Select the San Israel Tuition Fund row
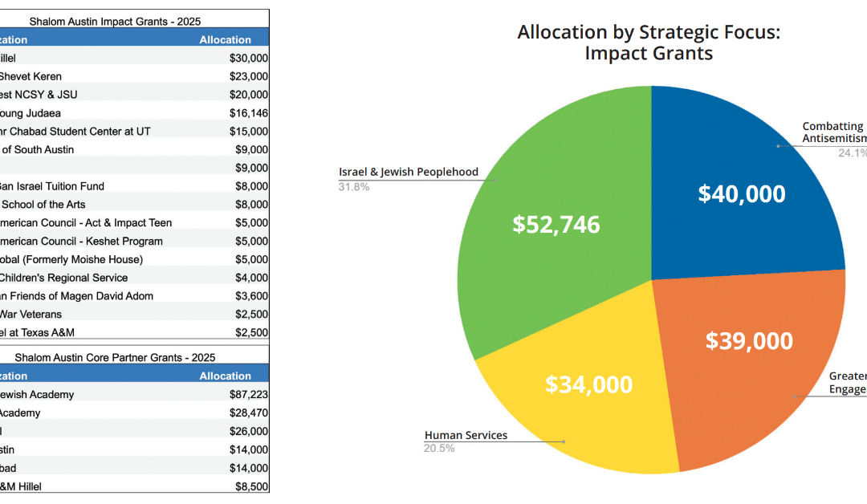 pyautogui.click(x=134, y=186)
